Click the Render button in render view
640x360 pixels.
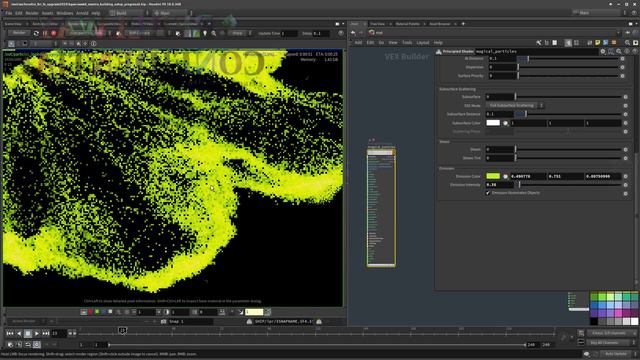click(19, 33)
